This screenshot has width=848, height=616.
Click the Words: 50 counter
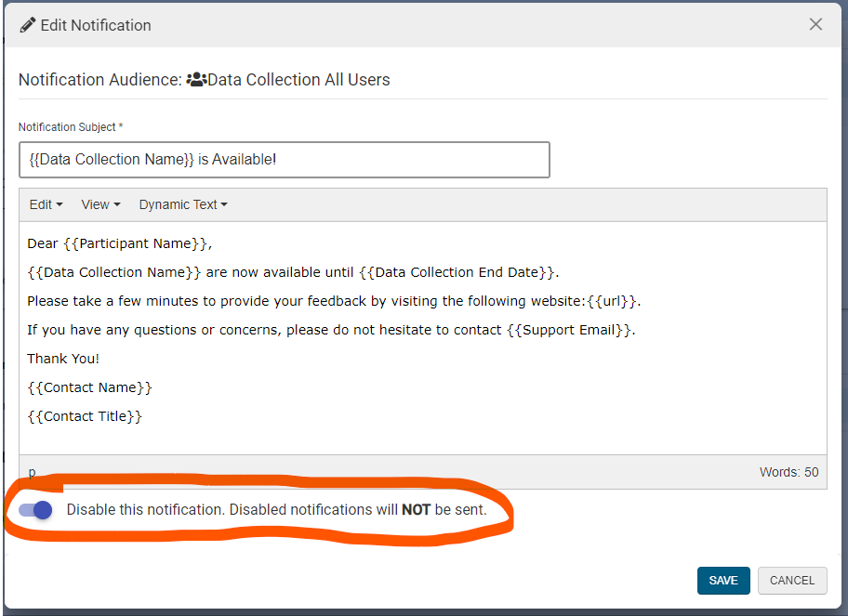tap(788, 472)
